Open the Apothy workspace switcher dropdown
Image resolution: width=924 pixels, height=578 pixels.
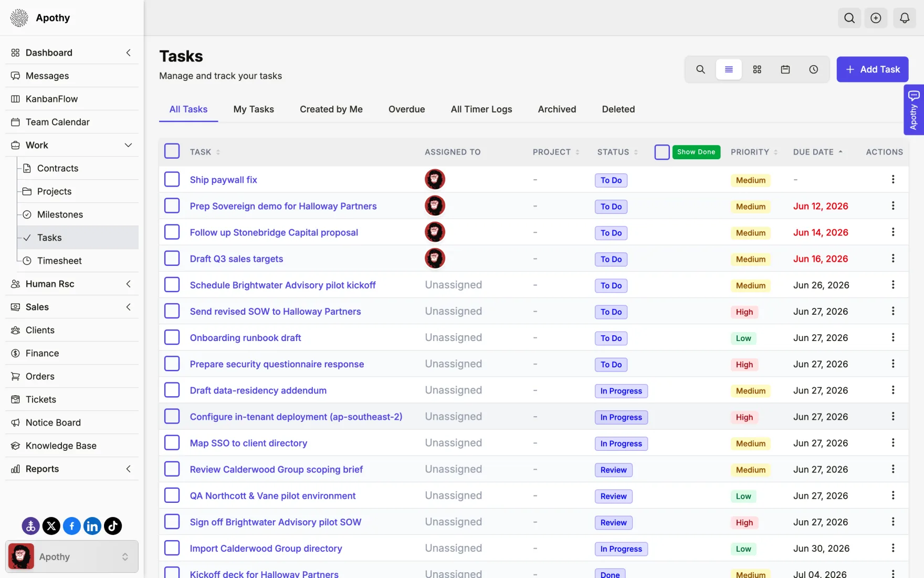(x=72, y=556)
